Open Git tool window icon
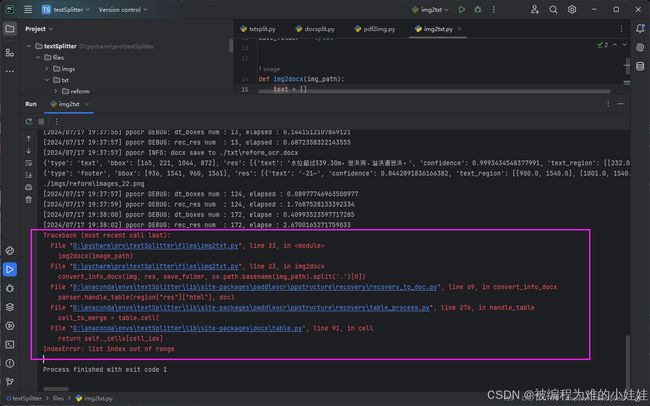The width and height of the screenshot is (650, 406). [10, 382]
